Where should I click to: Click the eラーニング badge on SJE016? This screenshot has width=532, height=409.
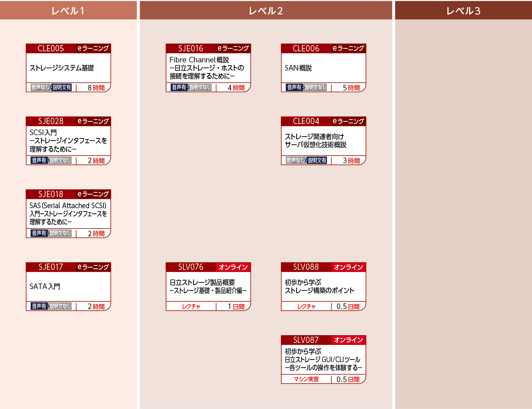(233, 48)
